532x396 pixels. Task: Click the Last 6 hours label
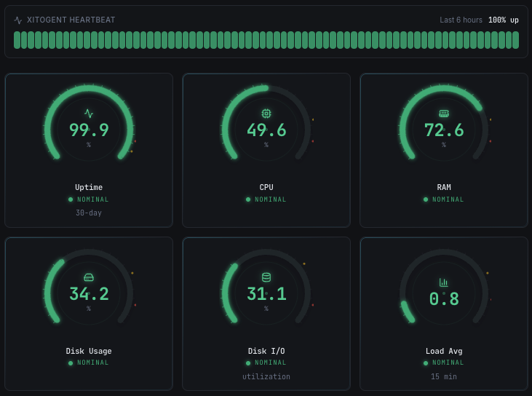click(x=461, y=20)
